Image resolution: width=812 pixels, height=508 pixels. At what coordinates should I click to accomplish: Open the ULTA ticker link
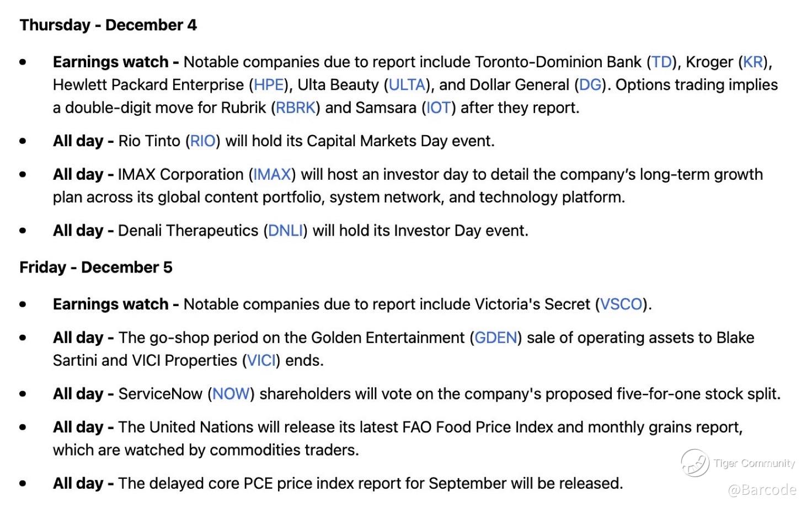[x=407, y=85]
